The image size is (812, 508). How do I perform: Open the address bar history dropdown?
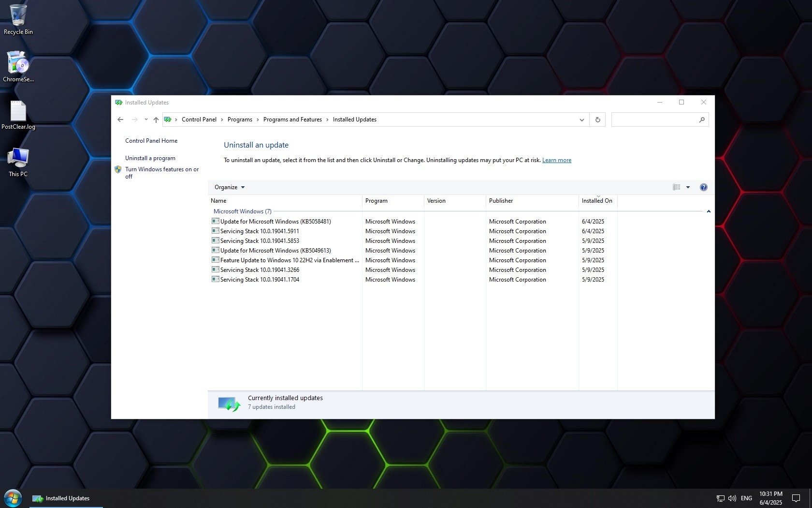(x=581, y=120)
